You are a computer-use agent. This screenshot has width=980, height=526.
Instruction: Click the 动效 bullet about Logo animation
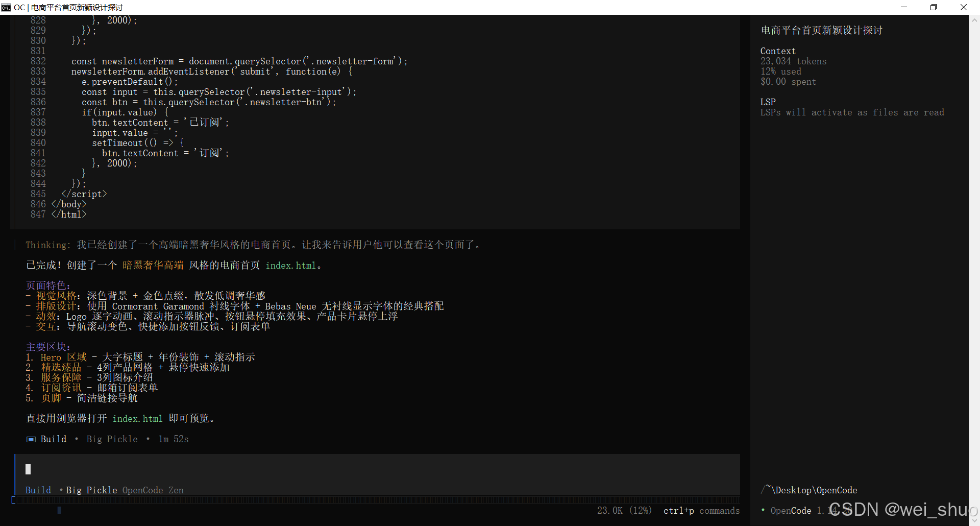pos(212,317)
